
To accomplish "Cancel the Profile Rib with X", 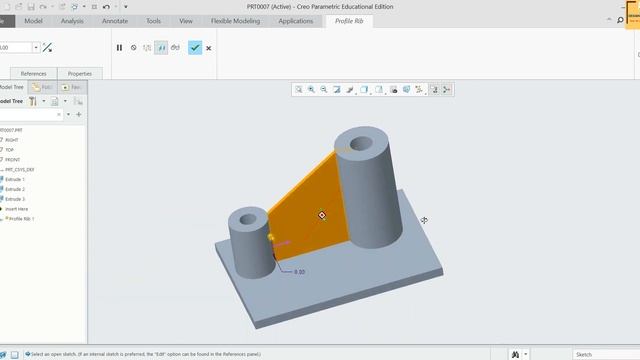I will click(x=209, y=48).
